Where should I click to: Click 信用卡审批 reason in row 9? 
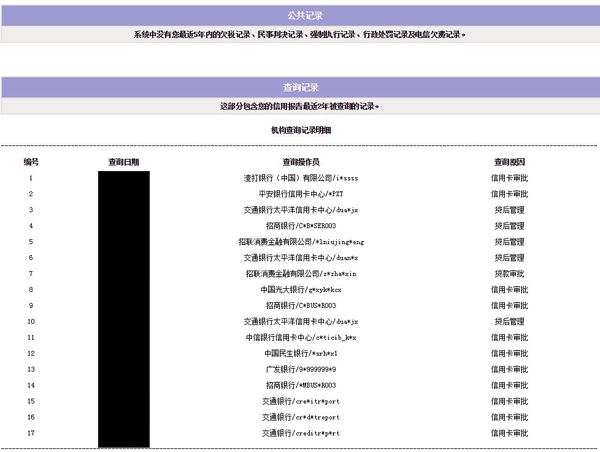tap(509, 305)
